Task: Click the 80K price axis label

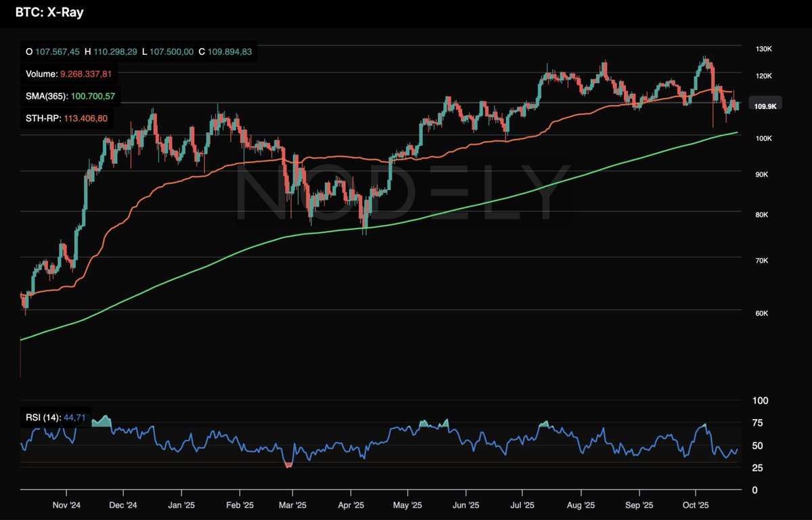Action: coord(763,215)
